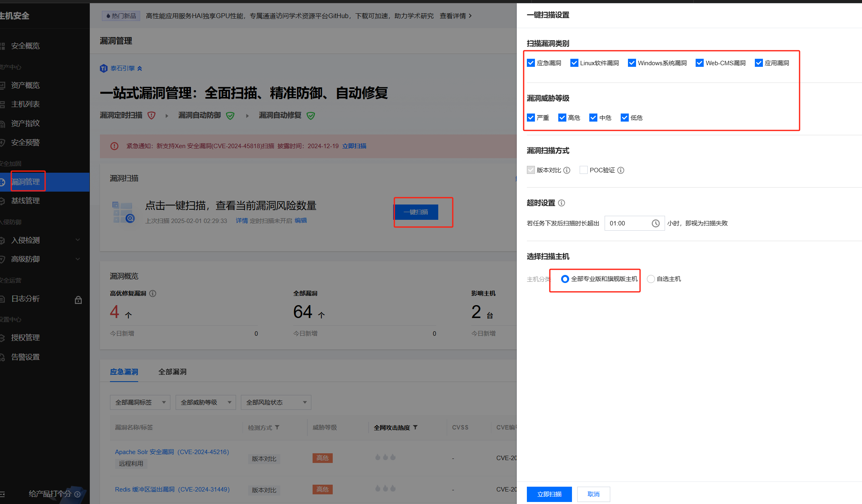
Task: Open the 全部风险状态 dropdown
Action: (x=276, y=402)
